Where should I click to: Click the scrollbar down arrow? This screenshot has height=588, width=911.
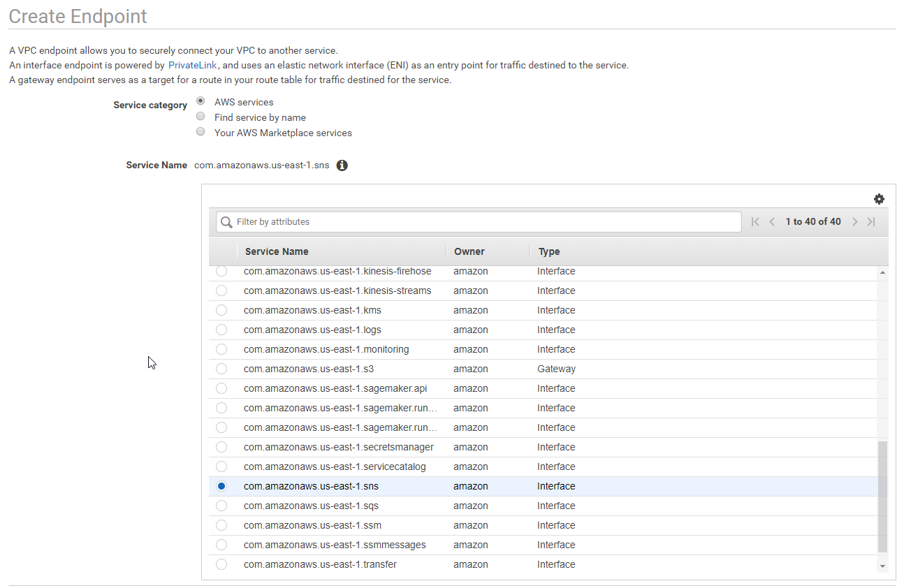coord(882,566)
